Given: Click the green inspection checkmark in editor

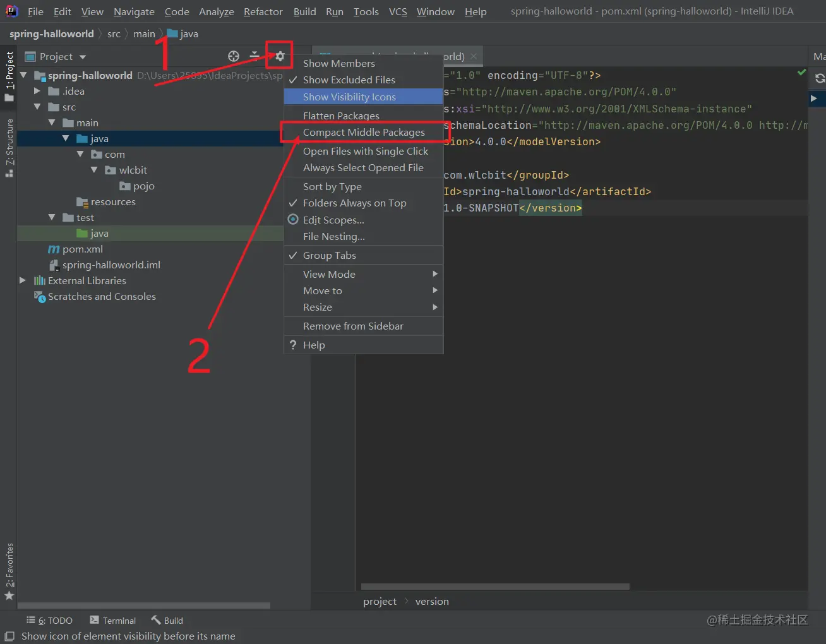Looking at the screenshot, I should pyautogui.click(x=802, y=73).
